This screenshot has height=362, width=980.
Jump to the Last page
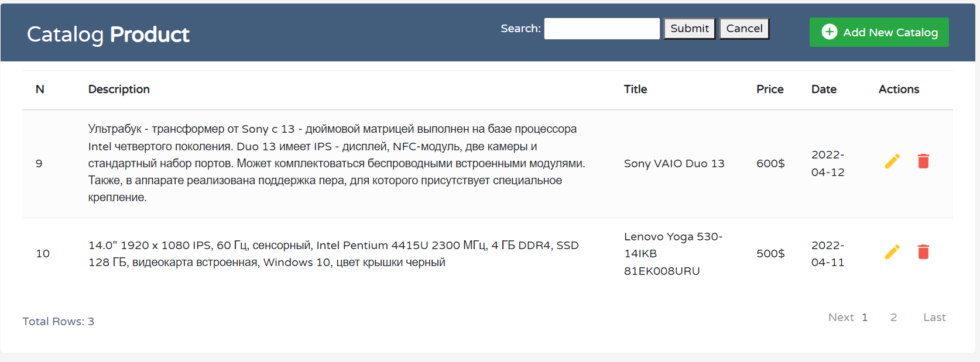934,317
